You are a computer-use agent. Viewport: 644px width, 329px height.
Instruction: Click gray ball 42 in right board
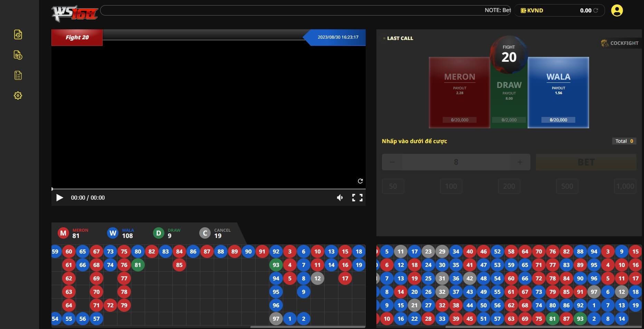[x=470, y=278]
